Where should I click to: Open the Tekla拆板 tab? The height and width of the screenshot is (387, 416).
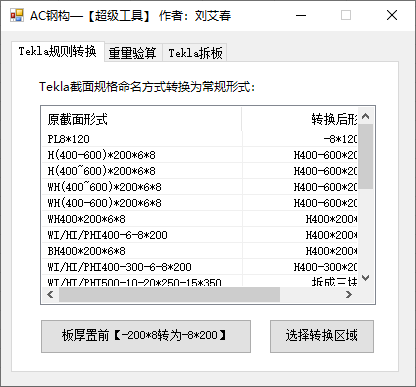tap(195, 53)
